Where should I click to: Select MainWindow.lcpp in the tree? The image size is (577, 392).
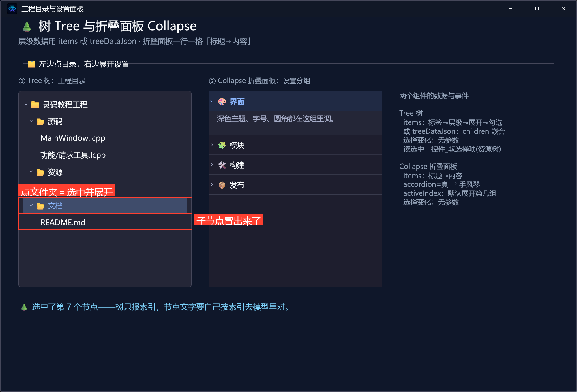click(x=73, y=138)
